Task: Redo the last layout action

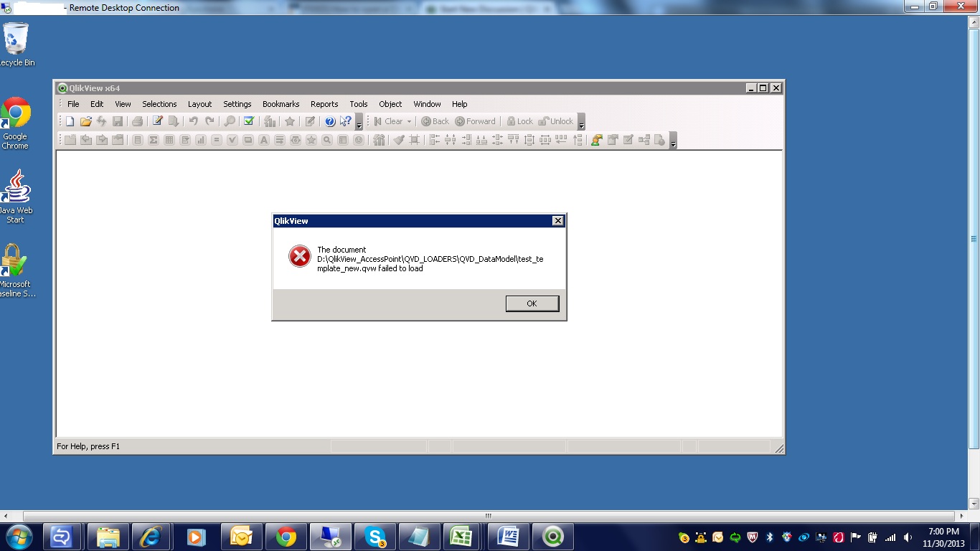Action: [209, 121]
